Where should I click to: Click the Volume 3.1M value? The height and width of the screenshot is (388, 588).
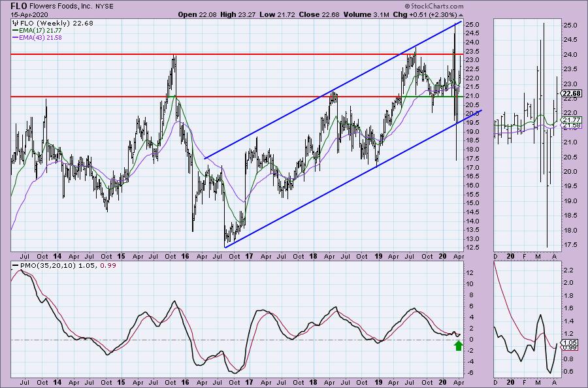click(366, 15)
